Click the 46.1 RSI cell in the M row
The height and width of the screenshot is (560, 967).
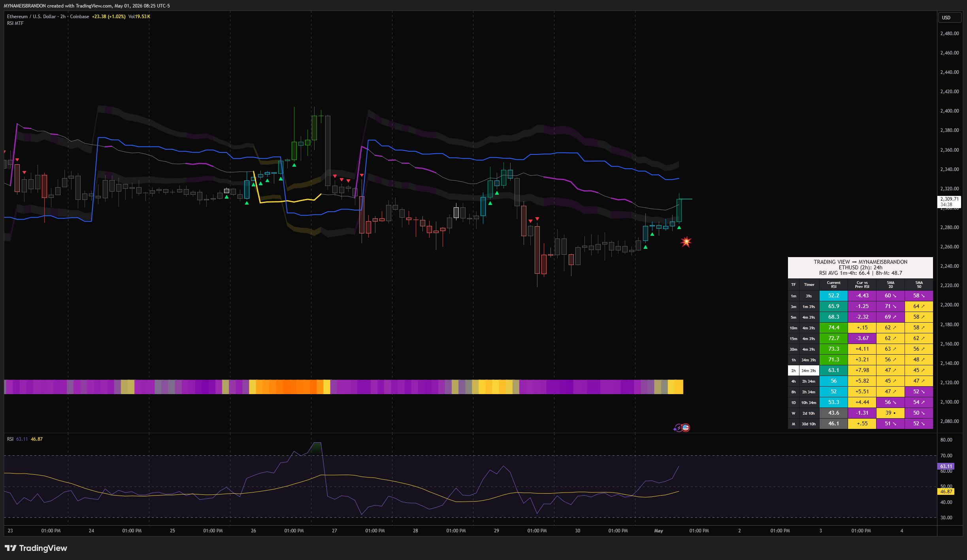click(x=833, y=424)
